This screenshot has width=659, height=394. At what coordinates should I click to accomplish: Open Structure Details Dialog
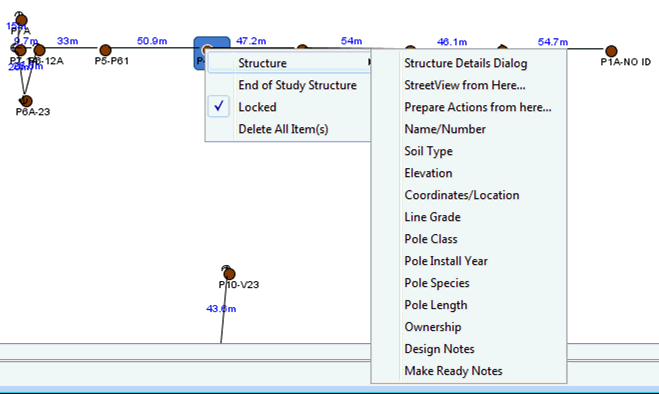[465, 63]
